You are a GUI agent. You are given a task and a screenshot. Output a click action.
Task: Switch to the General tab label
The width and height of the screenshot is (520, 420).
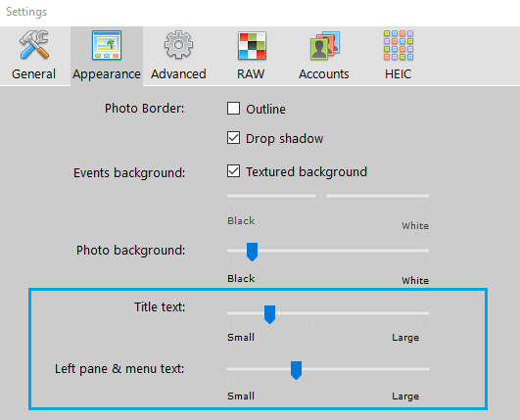(x=34, y=74)
